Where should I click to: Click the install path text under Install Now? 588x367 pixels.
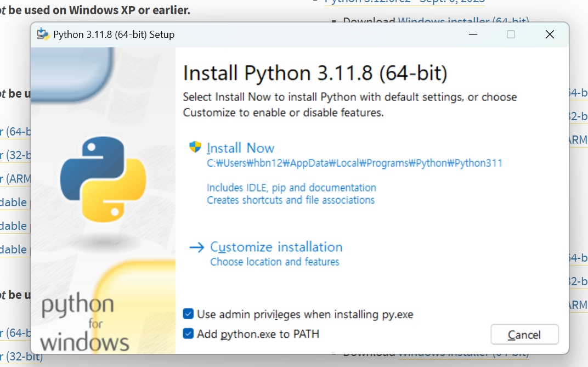[354, 163]
